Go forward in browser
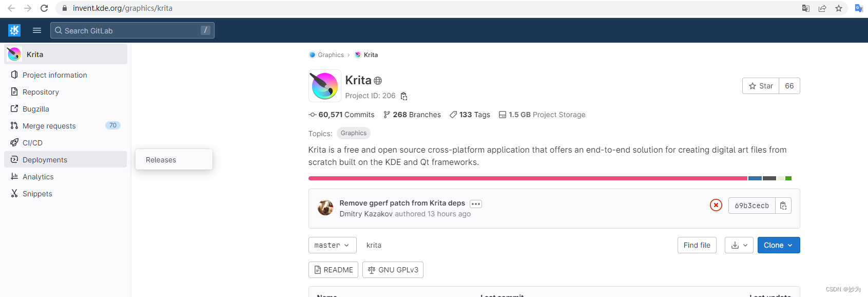The width and height of the screenshot is (868, 297). [x=28, y=8]
